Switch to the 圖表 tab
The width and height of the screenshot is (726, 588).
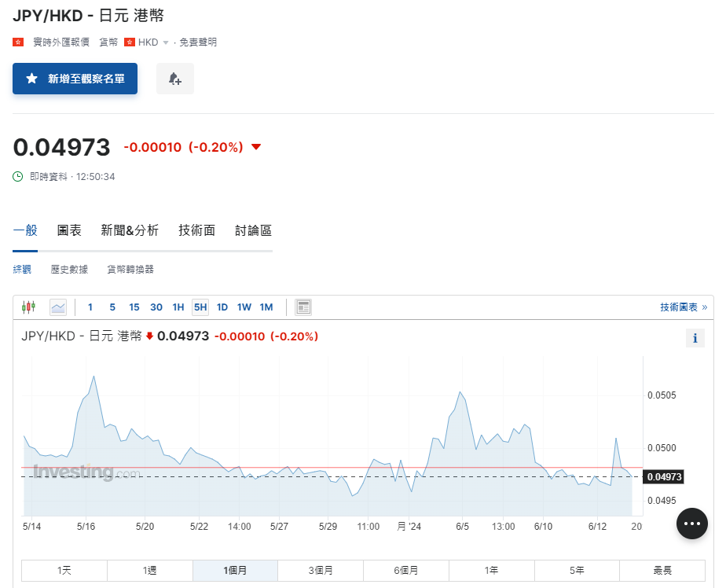[69, 230]
